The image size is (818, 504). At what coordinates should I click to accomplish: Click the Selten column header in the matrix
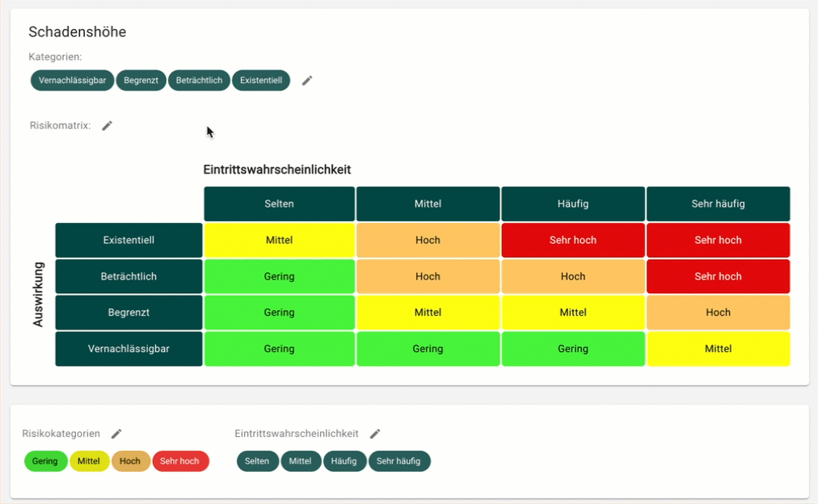pyautogui.click(x=279, y=204)
